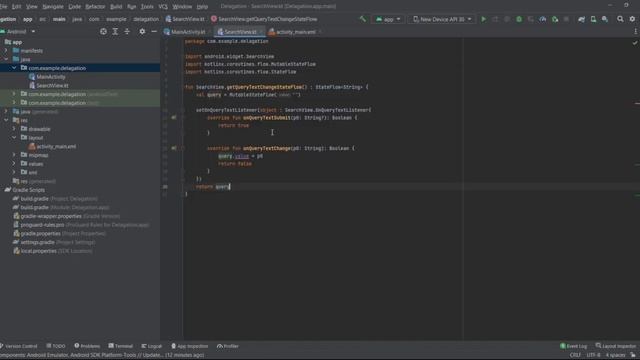The image size is (640, 360).
Task: Open the Layout Inspector
Action: [616, 346]
